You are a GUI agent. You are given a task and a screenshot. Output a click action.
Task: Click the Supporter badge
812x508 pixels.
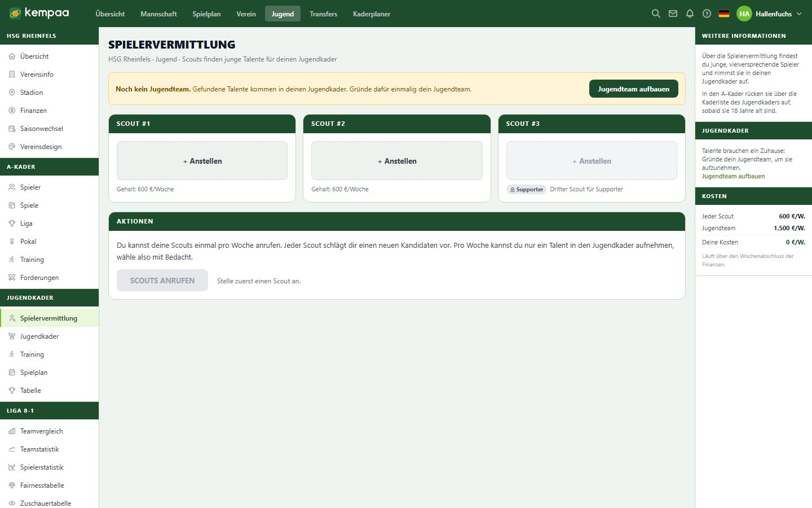tap(526, 190)
